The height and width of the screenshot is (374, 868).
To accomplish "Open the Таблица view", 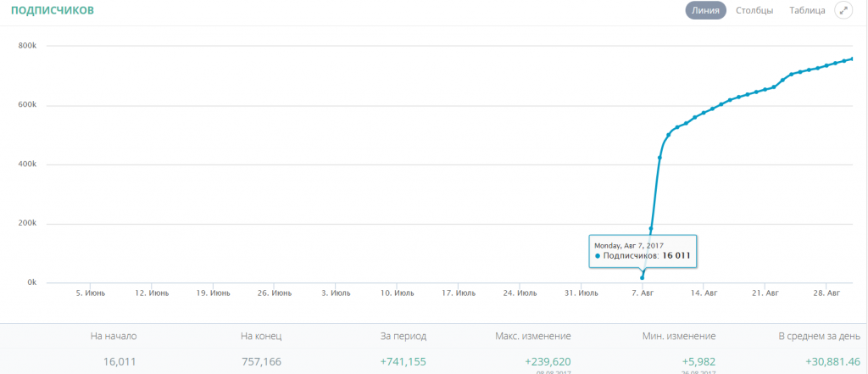I will [807, 11].
